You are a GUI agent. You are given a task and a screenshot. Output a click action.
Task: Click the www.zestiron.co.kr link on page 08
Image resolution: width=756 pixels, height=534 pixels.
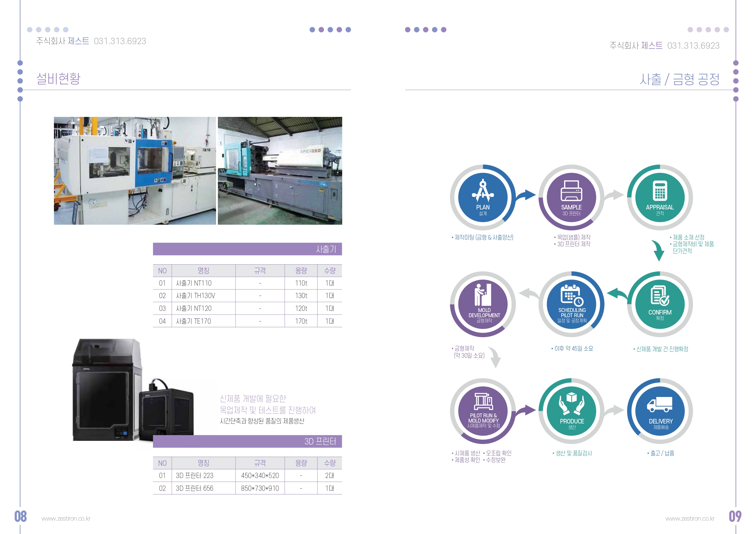pyautogui.click(x=66, y=518)
